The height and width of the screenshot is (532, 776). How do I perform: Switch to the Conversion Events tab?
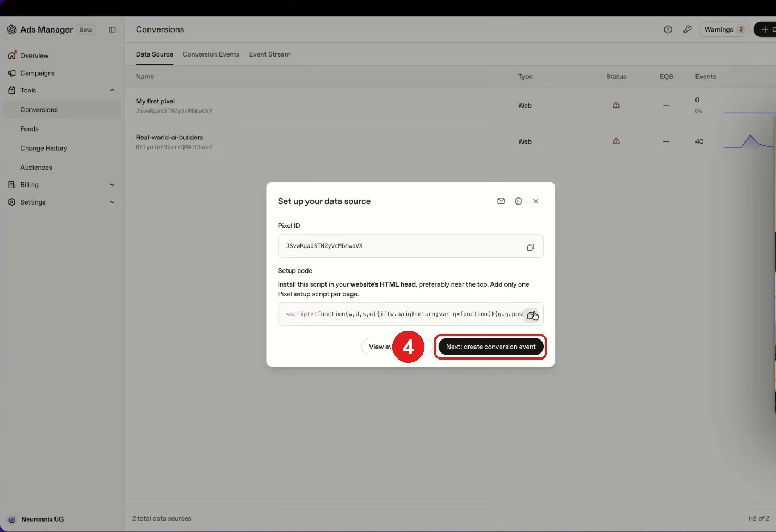point(211,54)
